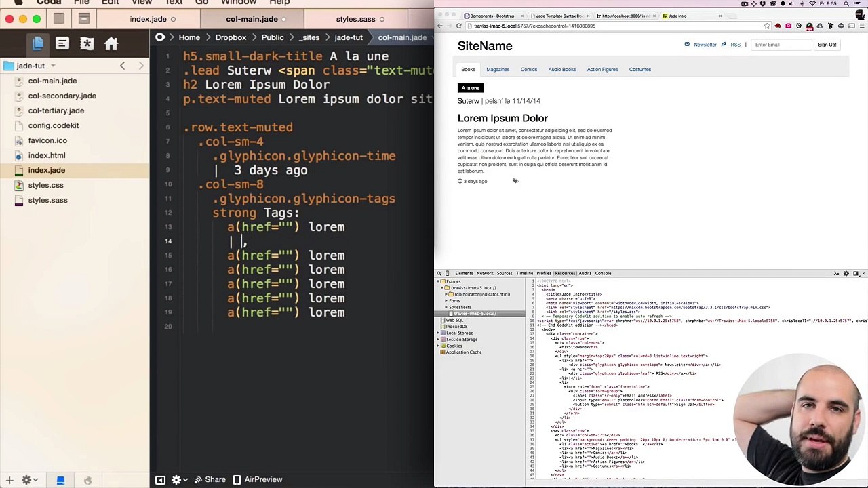Click the Enter Email field
The image size is (868, 488).
[781, 45]
